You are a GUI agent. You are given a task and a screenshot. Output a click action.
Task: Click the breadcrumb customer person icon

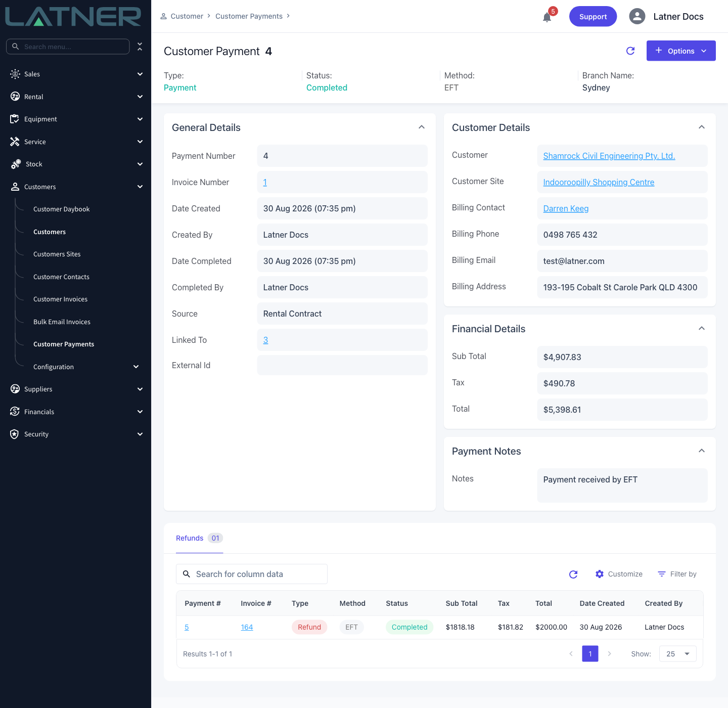click(164, 16)
